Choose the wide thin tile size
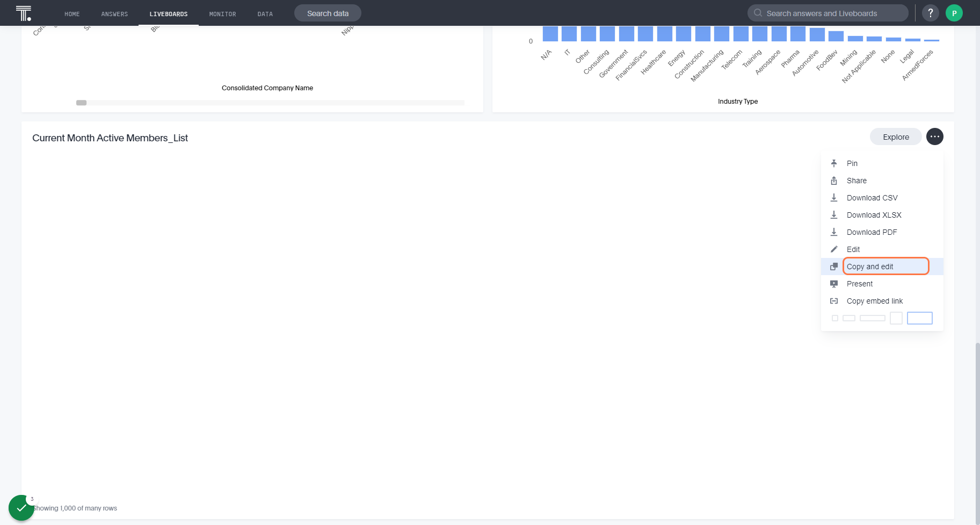The width and height of the screenshot is (980, 525). coord(873,318)
